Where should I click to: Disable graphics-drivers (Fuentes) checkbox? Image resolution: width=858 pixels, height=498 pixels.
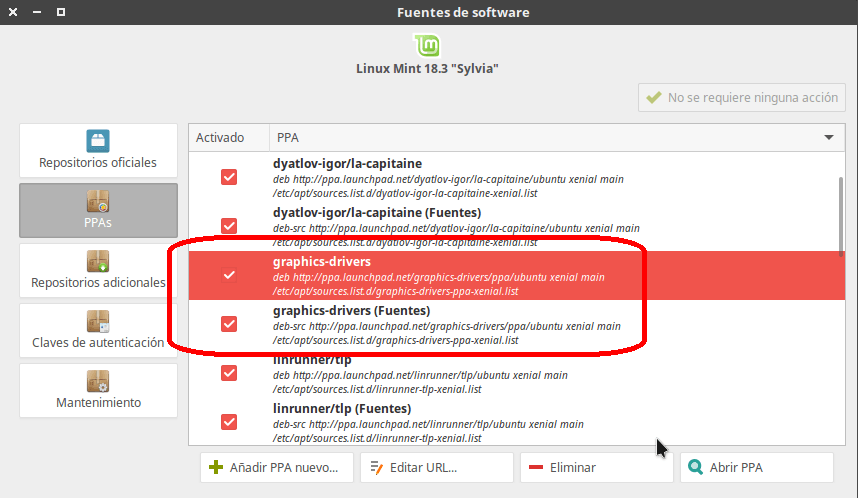click(x=229, y=324)
